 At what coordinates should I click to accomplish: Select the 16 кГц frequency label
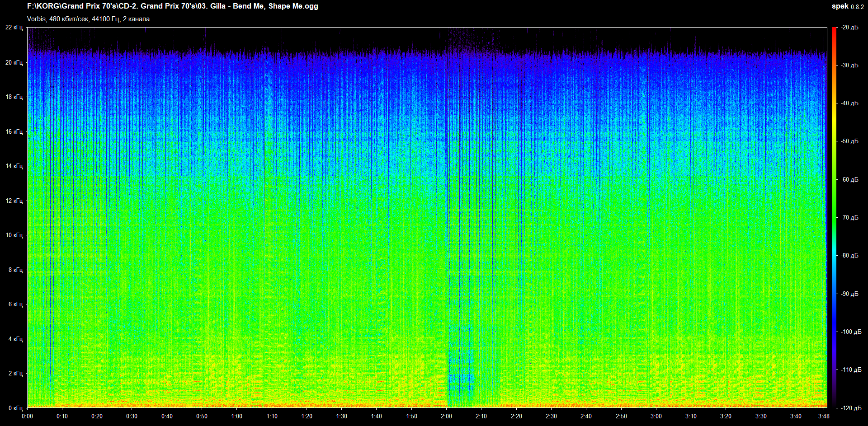[14, 131]
